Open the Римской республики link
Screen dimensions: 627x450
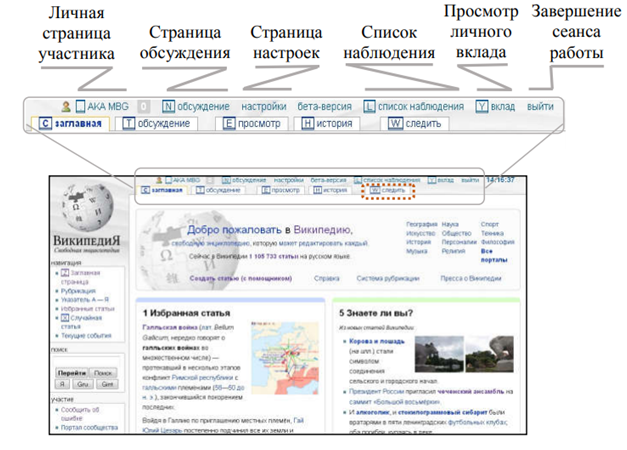pyautogui.click(x=202, y=378)
